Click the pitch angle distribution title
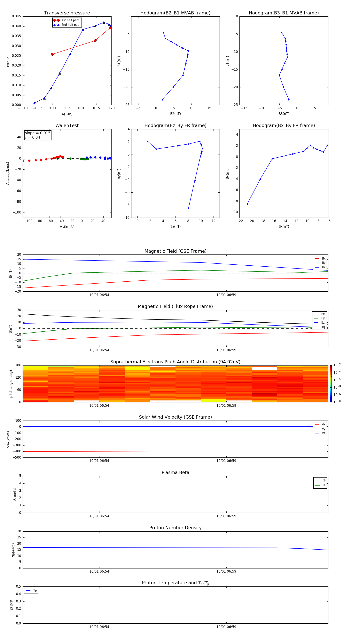This screenshot has height=644, width=351. click(x=175, y=362)
